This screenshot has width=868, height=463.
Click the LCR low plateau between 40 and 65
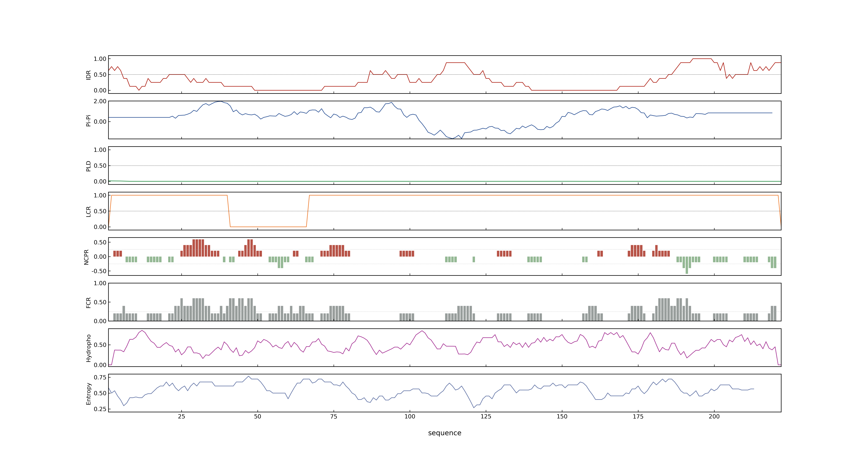[x=268, y=227]
